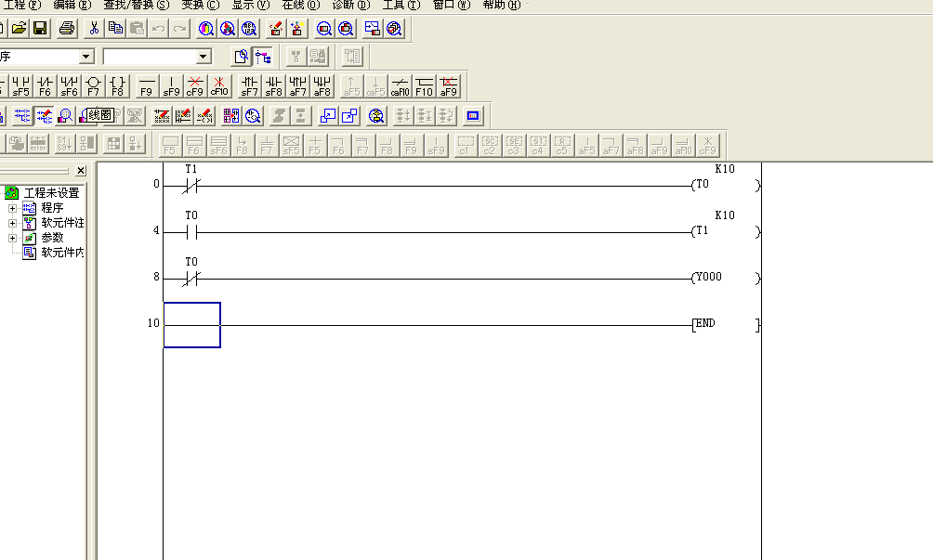Select the normally closed T1 contact

pyautogui.click(x=191, y=185)
